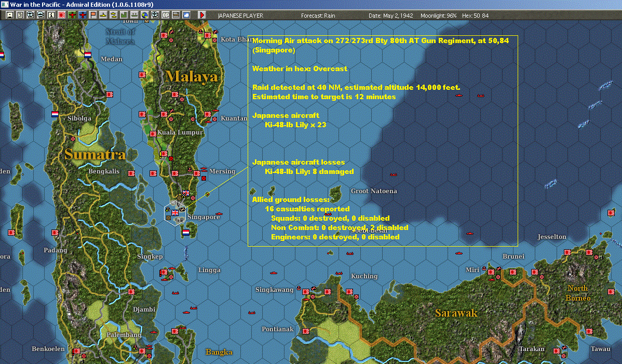This screenshot has width=622, height=364.
Task: Click the cloud weather toolbar icon
Action: [x=186, y=15]
